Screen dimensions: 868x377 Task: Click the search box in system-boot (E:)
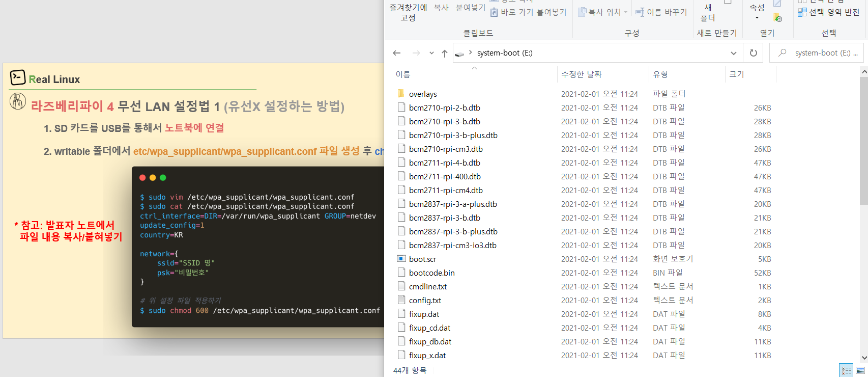(x=817, y=53)
